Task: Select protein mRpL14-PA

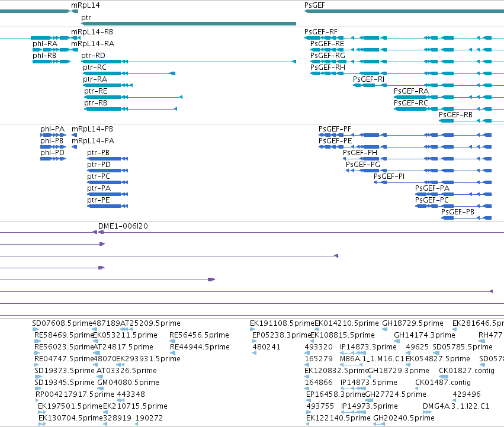Action: [x=74, y=147]
